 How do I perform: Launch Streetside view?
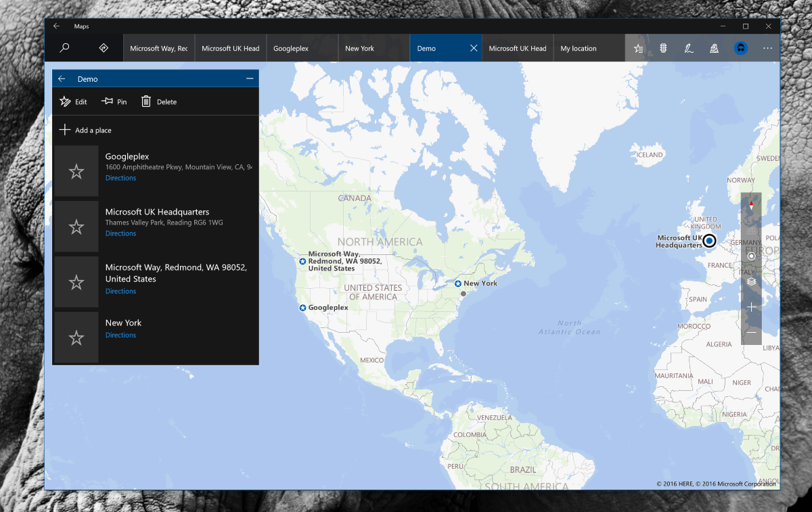coord(740,47)
